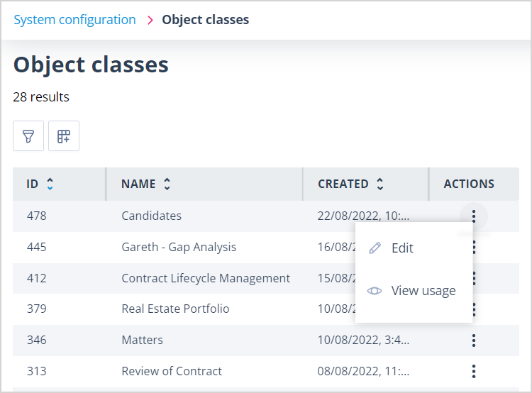Image resolution: width=532 pixels, height=393 pixels.
Task: Go to System configuration breadcrumb link
Action: 74,20
